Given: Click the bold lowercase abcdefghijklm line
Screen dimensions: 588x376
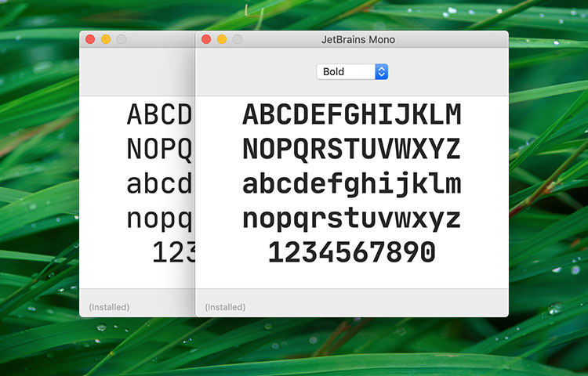Looking at the screenshot, I should coord(351,184).
